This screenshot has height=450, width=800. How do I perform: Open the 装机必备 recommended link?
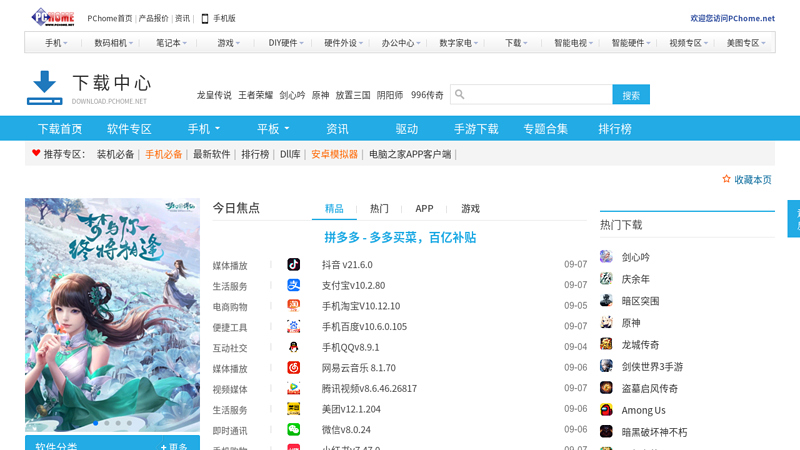pos(115,154)
